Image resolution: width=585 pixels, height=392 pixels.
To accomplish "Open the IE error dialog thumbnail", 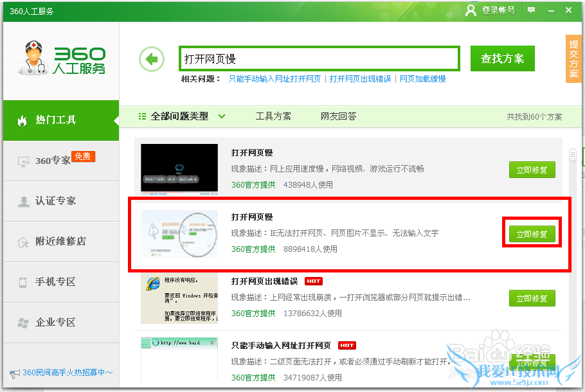I will click(179, 298).
